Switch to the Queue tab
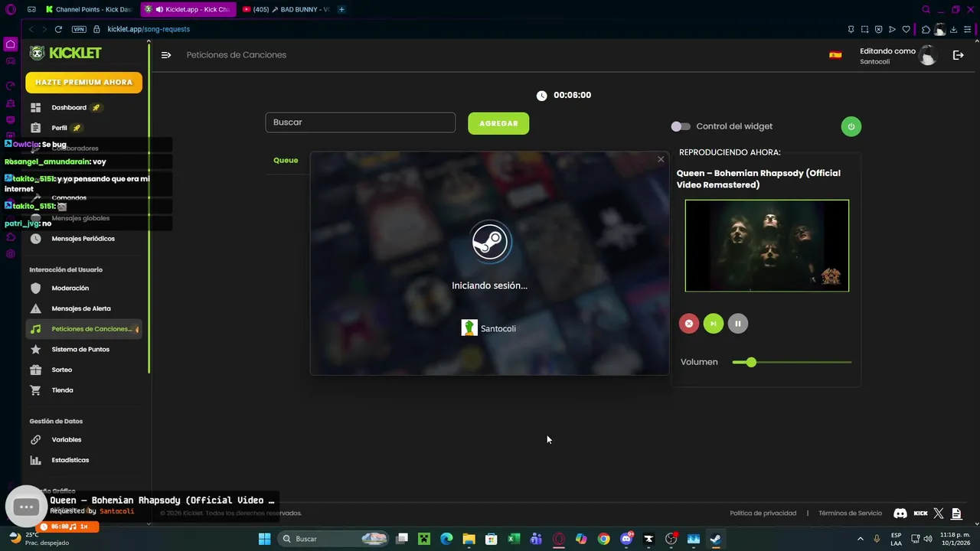This screenshot has width=980, height=551. [286, 160]
